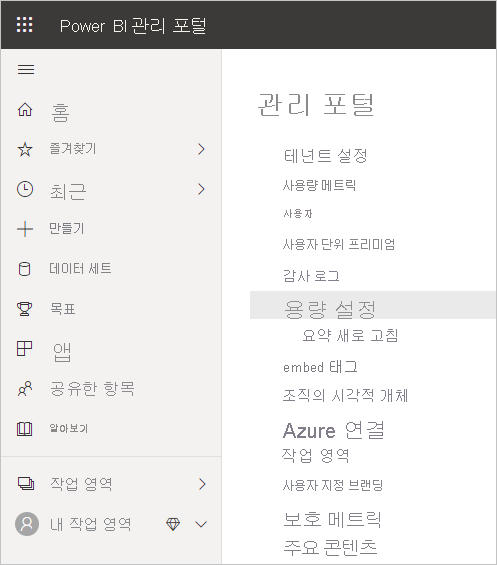Select 만들기 in the navigation
Image resolution: width=497 pixels, height=565 pixels.
point(67,228)
